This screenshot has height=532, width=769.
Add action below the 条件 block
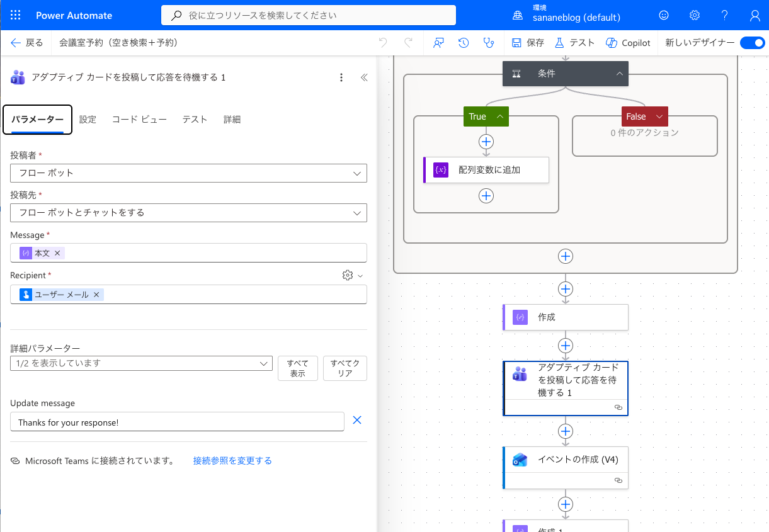(566, 256)
